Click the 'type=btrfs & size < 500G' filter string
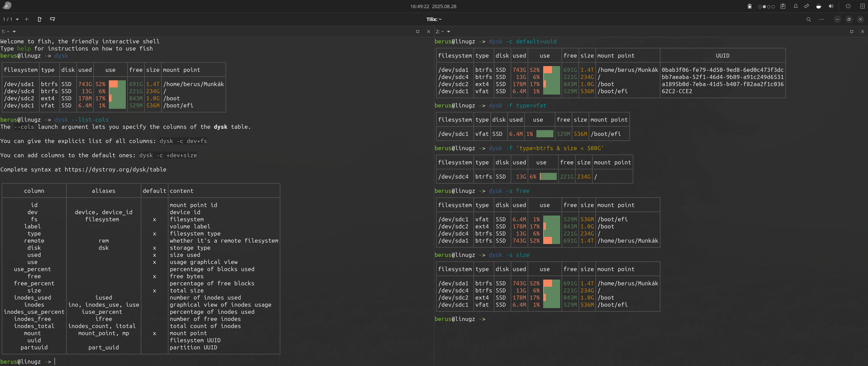This screenshot has height=366, width=868. pos(560,148)
